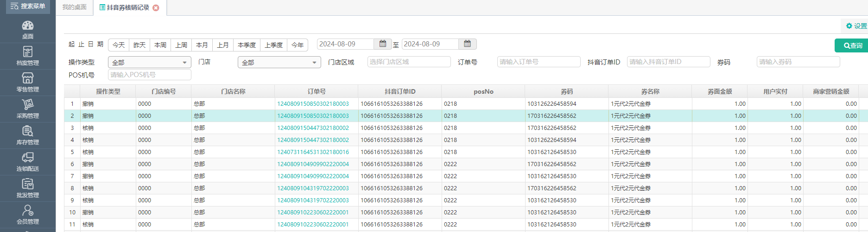Open order link in row 7

(x=313, y=176)
